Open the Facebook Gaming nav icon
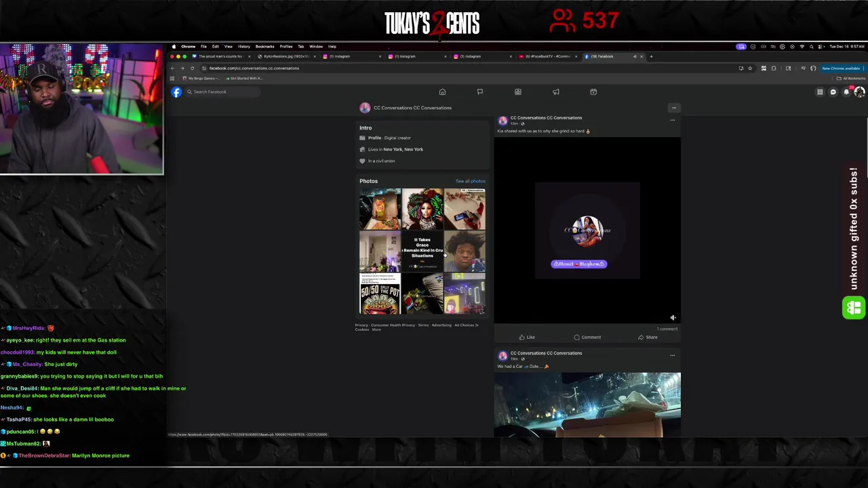This screenshot has height=488, width=868. 593,91
